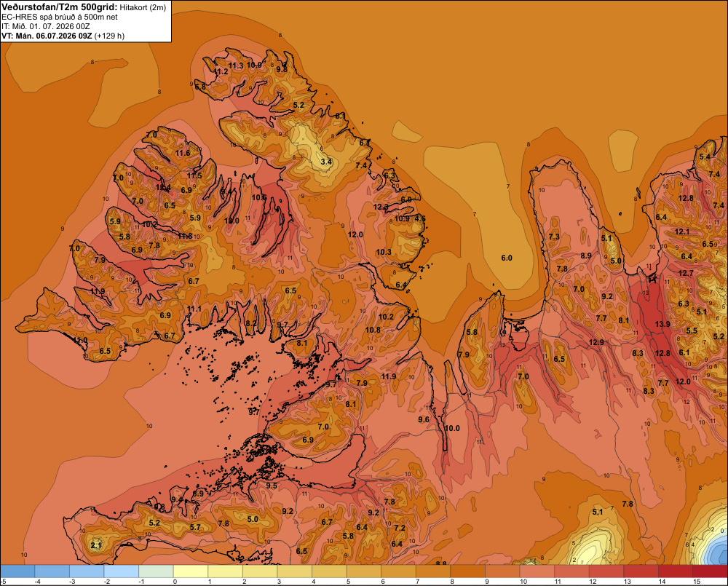Click the 7.8 label near the glacier
This screenshot has width=728, height=586.
click(628, 504)
